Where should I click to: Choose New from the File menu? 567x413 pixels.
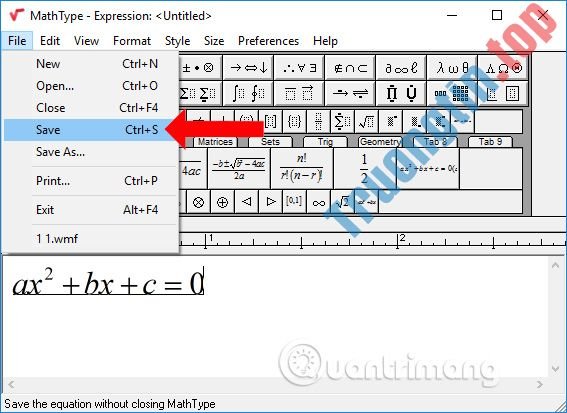pos(91,64)
